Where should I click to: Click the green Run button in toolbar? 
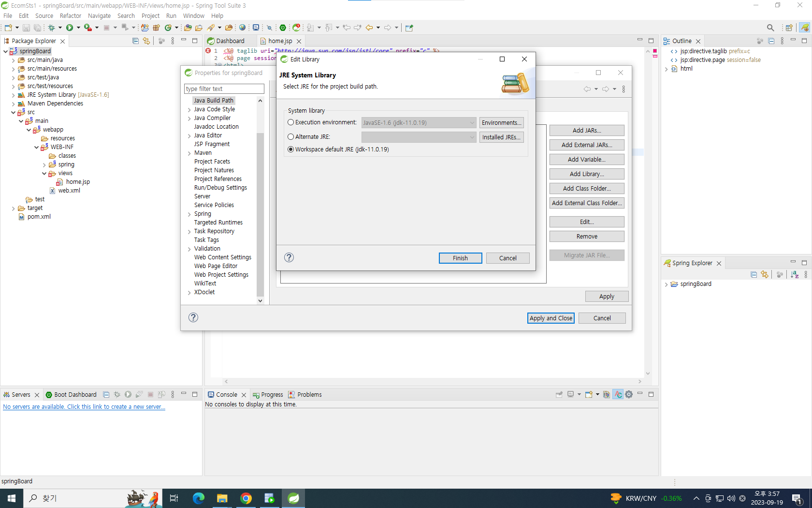pos(70,28)
